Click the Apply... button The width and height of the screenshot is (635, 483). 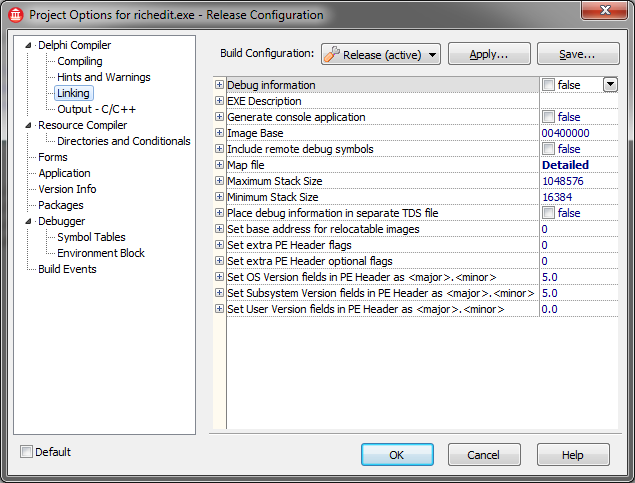489,54
